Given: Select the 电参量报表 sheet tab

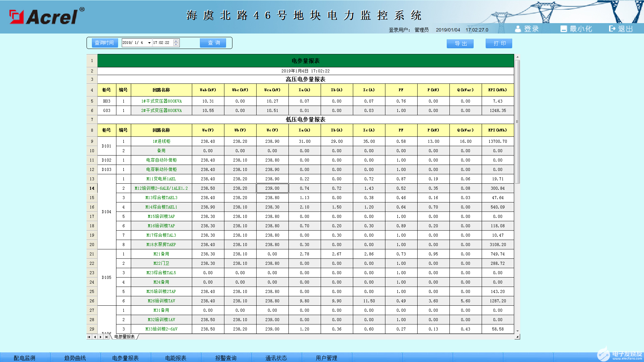Looking at the screenshot, I should (124, 337).
